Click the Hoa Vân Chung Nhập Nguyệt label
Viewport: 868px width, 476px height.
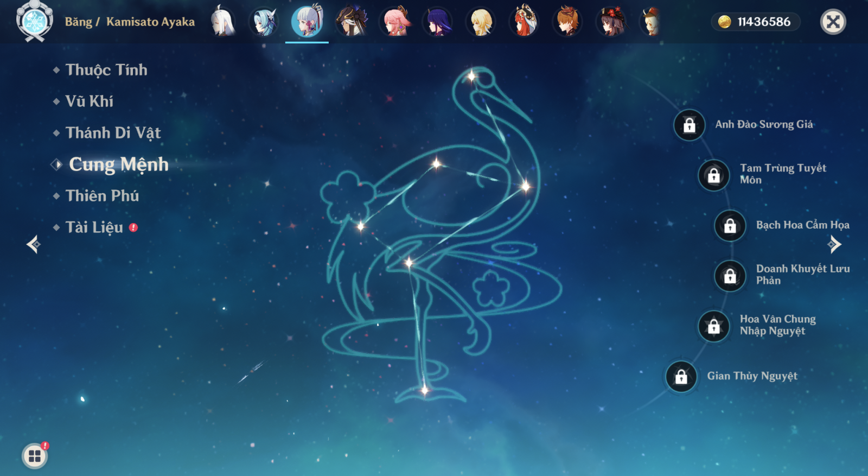point(777,325)
